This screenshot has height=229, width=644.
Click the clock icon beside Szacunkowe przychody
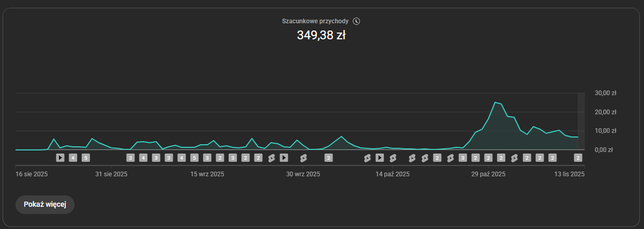click(x=356, y=21)
